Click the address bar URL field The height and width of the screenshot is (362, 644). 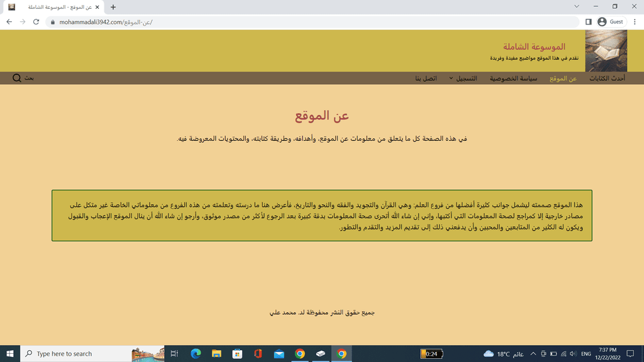[x=312, y=22]
